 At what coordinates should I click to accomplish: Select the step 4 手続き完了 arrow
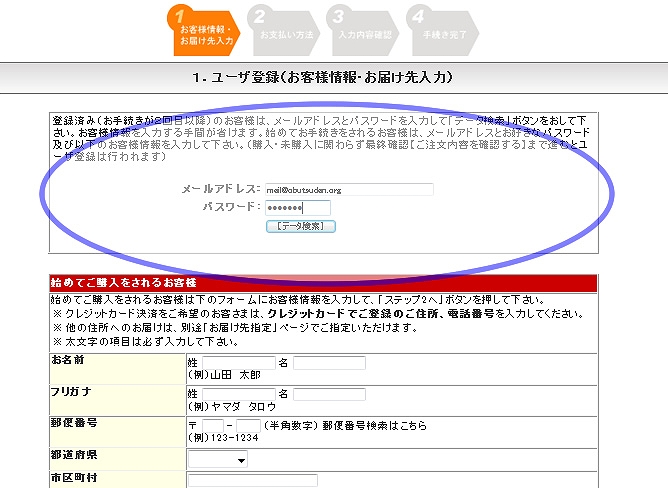(442, 31)
